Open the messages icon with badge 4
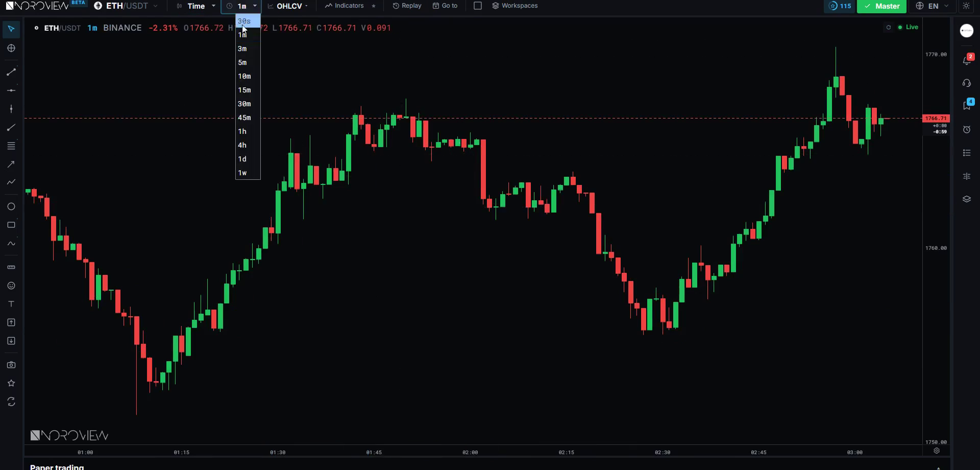The width and height of the screenshot is (980, 470). [967, 105]
